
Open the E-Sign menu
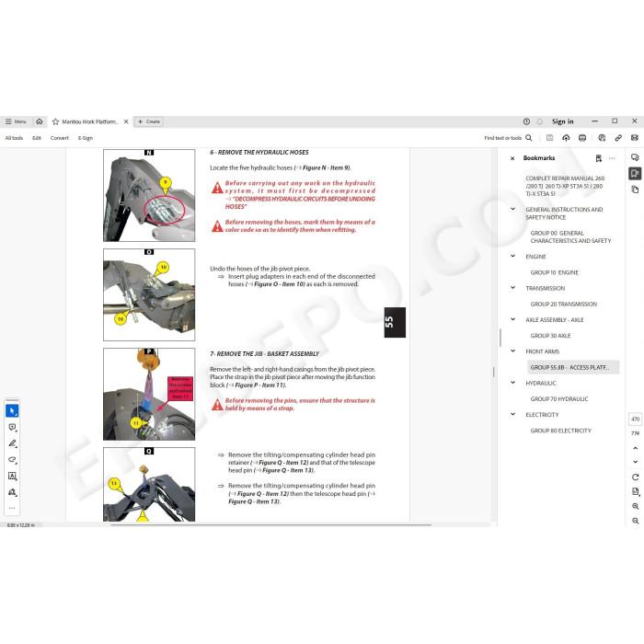(86, 138)
